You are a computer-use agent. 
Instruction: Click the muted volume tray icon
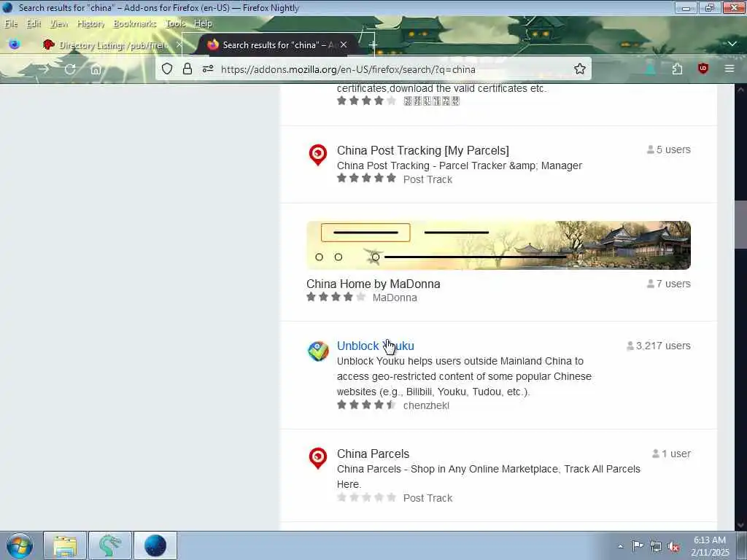[673, 546]
